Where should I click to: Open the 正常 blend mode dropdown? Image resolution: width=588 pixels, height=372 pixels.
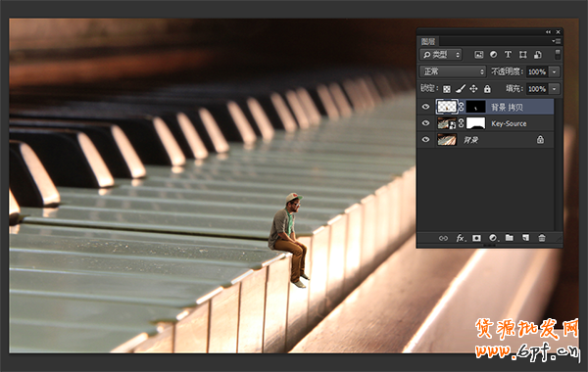pyautogui.click(x=453, y=71)
